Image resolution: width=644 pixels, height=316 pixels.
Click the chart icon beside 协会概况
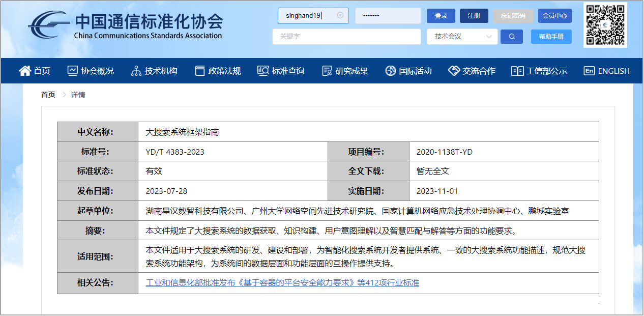[73, 71]
